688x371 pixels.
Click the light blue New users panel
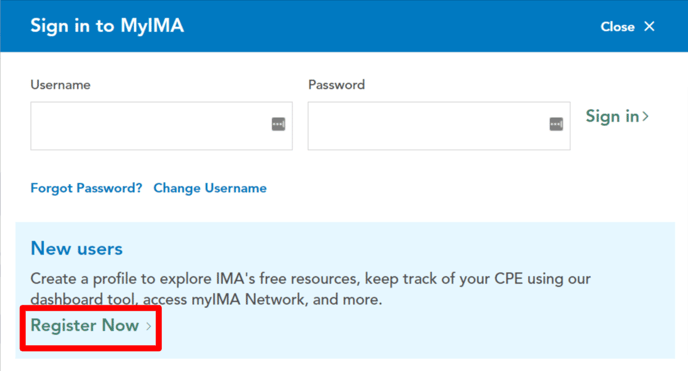click(x=345, y=290)
